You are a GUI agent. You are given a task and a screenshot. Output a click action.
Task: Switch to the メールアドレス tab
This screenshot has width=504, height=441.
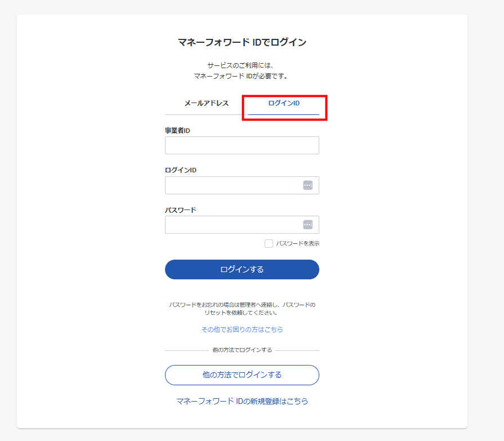pyautogui.click(x=206, y=104)
